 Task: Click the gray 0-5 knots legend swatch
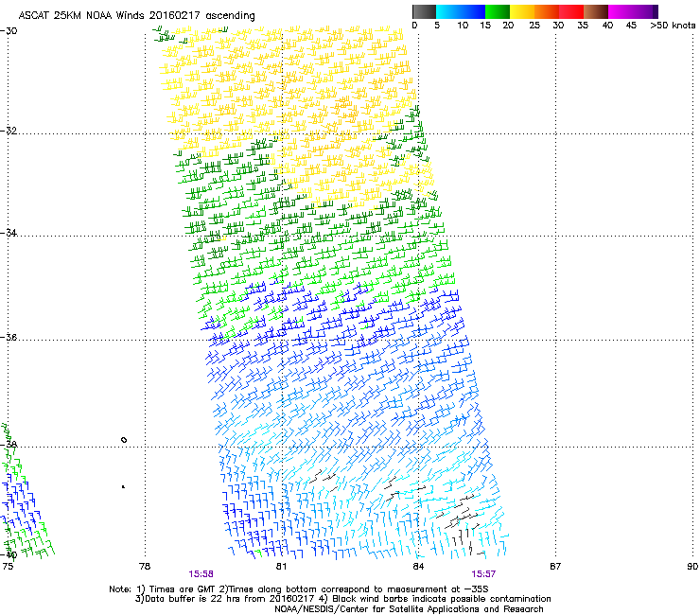(x=424, y=11)
